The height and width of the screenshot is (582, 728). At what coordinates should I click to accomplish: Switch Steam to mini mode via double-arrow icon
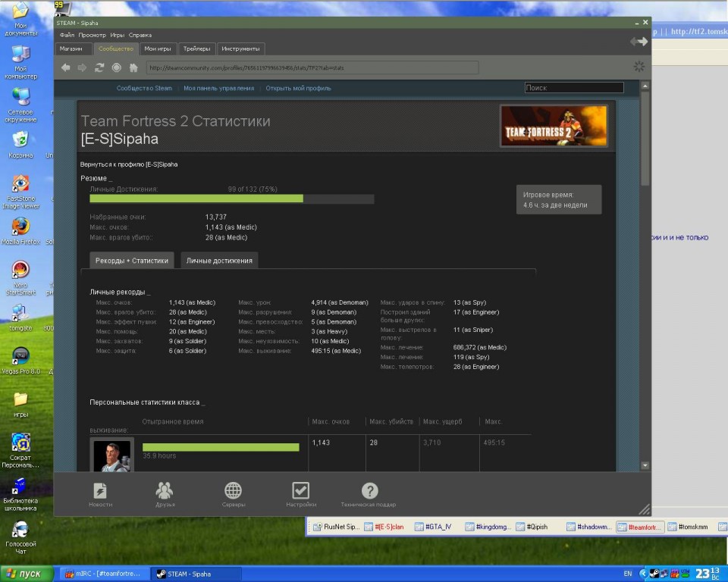[x=639, y=42]
